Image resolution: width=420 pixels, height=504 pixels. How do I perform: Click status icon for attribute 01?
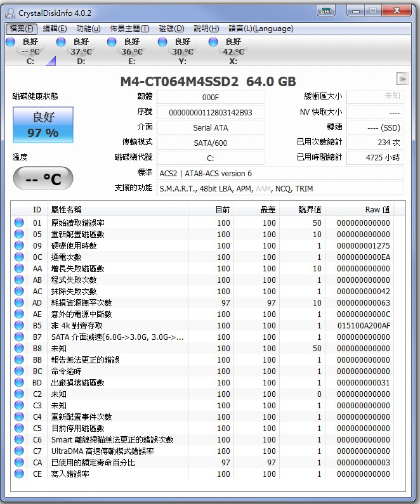point(19,223)
